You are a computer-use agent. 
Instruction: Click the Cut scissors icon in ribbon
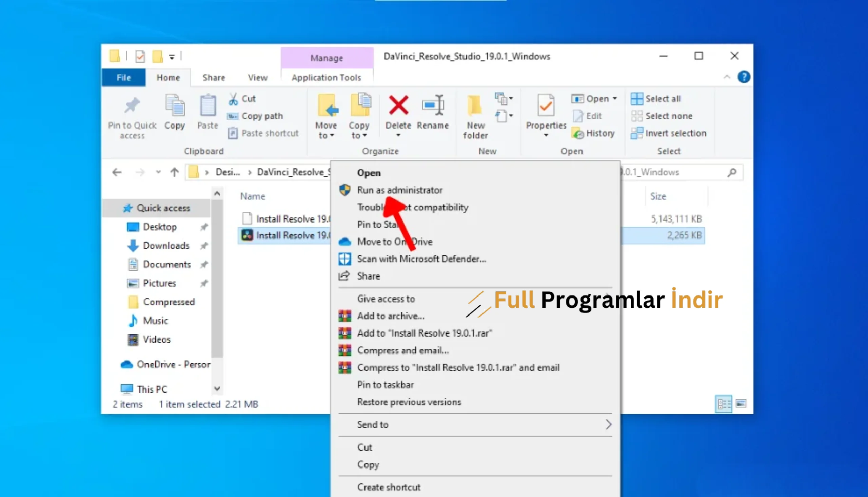pos(233,99)
